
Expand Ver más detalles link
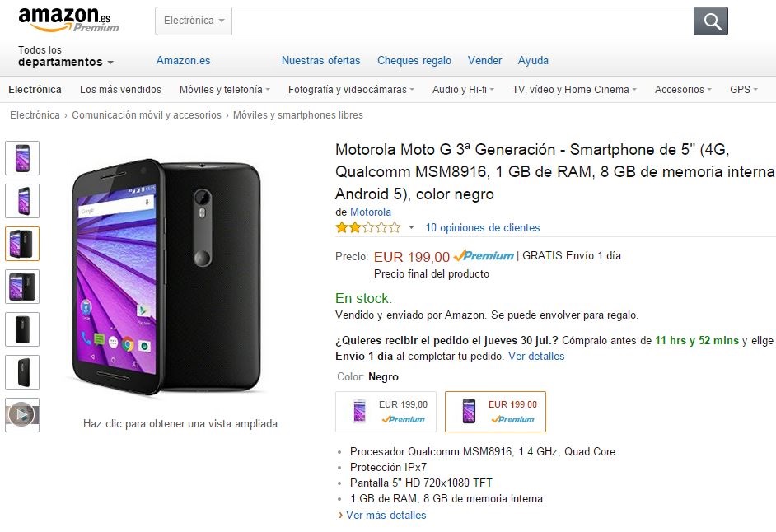click(x=386, y=515)
